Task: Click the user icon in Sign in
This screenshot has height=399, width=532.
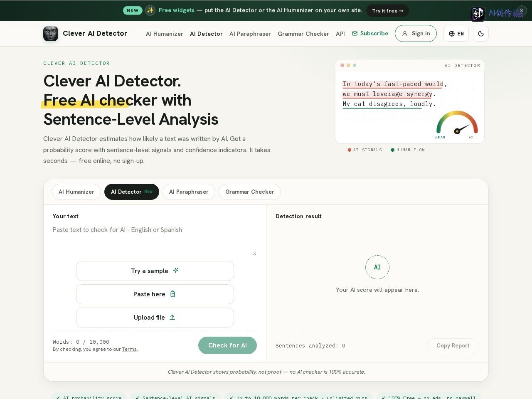Action: click(x=405, y=34)
